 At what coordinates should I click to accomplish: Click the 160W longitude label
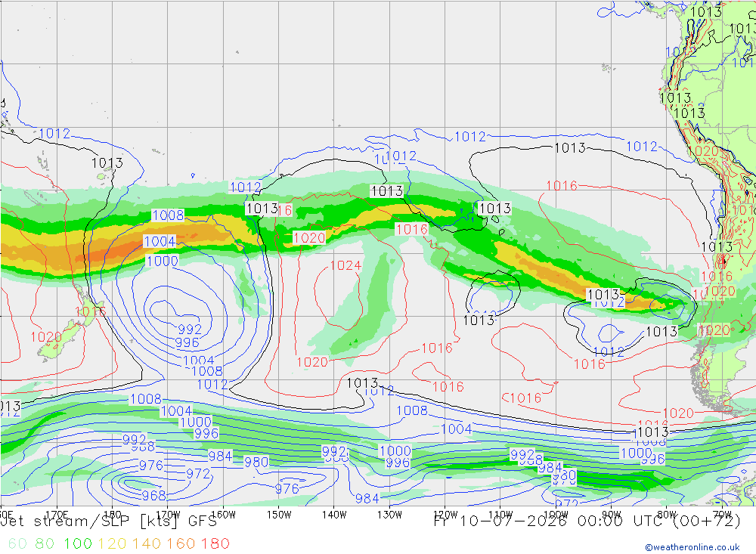[223, 515]
